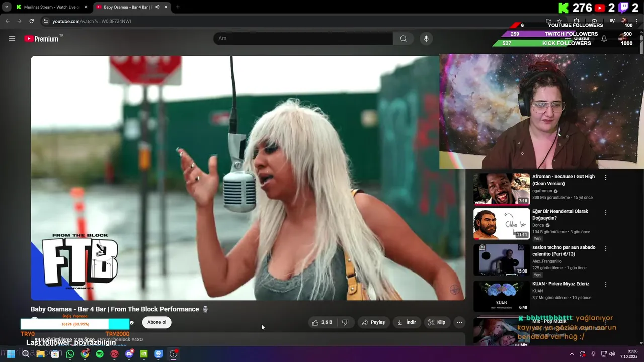Open YouTube notifications bell

point(604,39)
